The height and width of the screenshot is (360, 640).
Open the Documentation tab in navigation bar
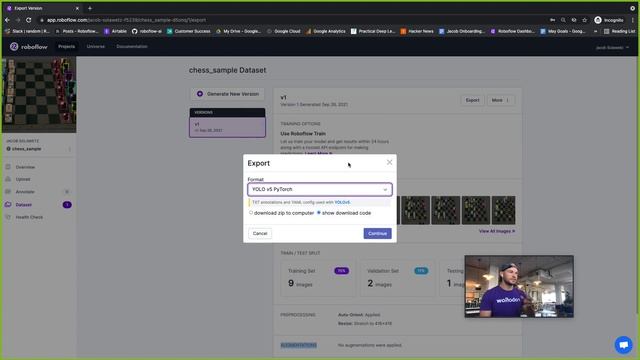coord(132,47)
